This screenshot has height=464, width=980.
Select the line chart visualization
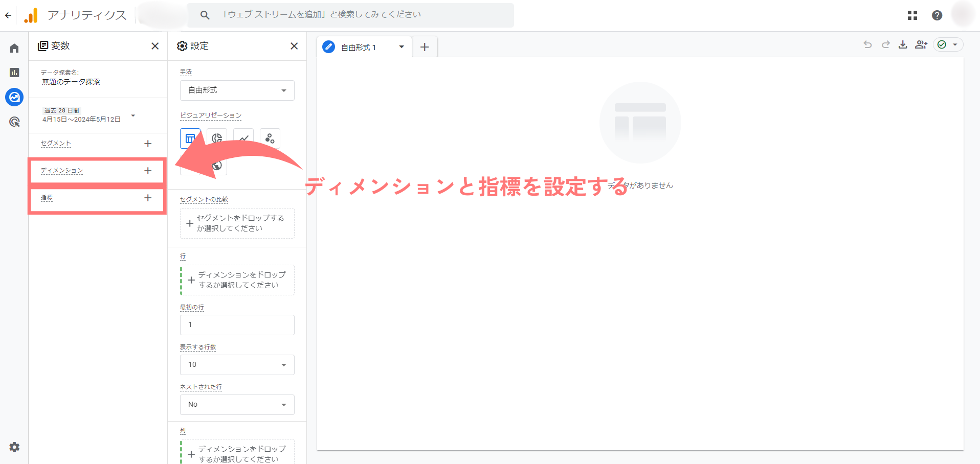(x=243, y=138)
